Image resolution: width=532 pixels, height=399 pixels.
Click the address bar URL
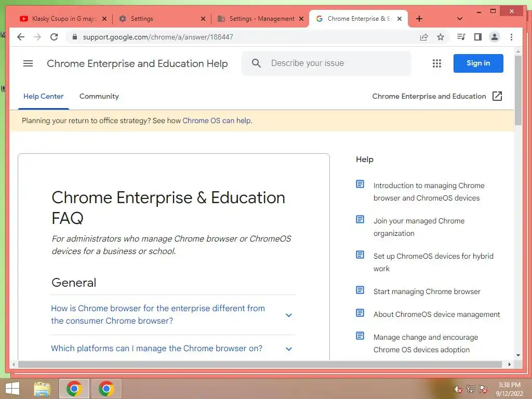(x=158, y=37)
